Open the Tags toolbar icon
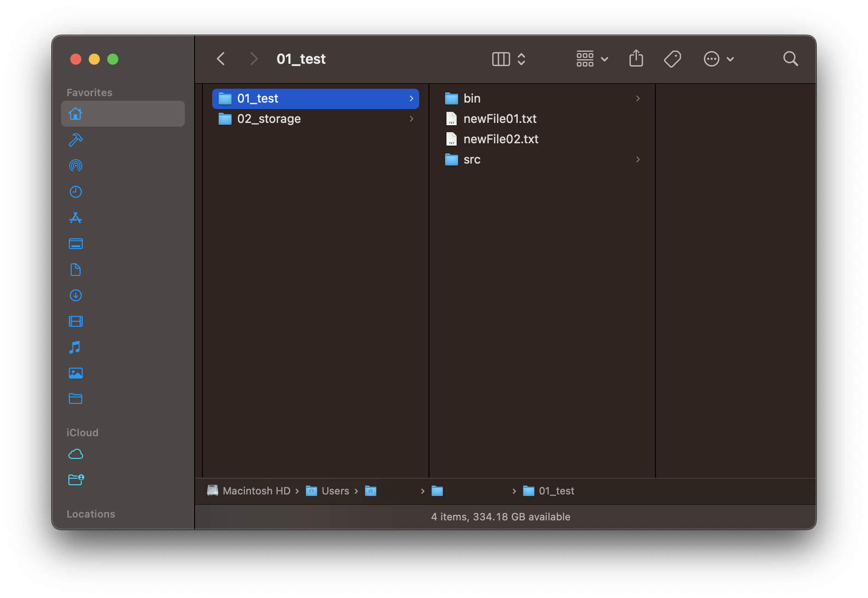The image size is (868, 598). coord(672,59)
